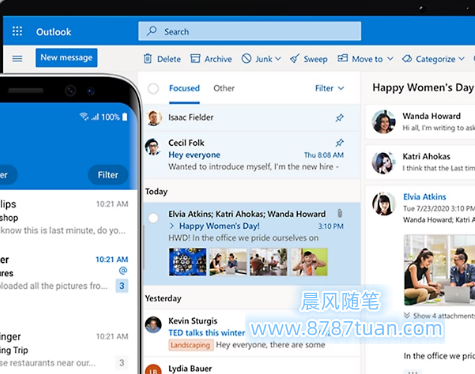The image size is (475, 374).
Task: Click Lydia Bauer's initials avatar
Action: click(153, 369)
